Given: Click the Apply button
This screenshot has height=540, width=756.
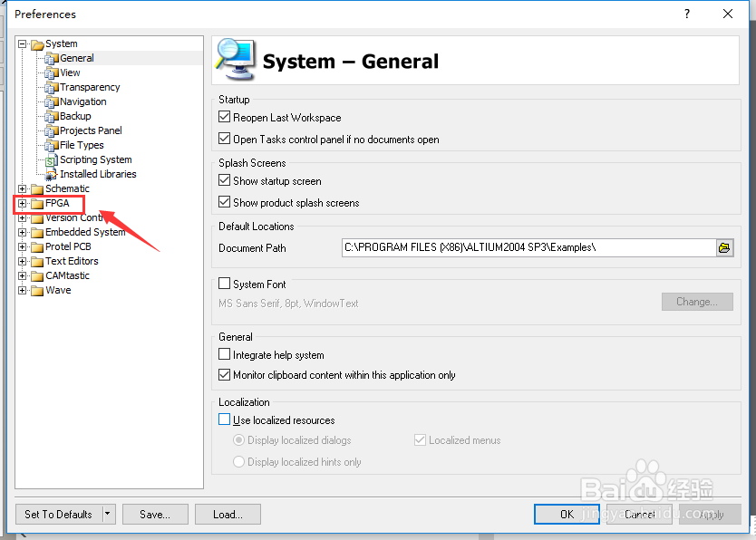Looking at the screenshot, I should coord(710,514).
